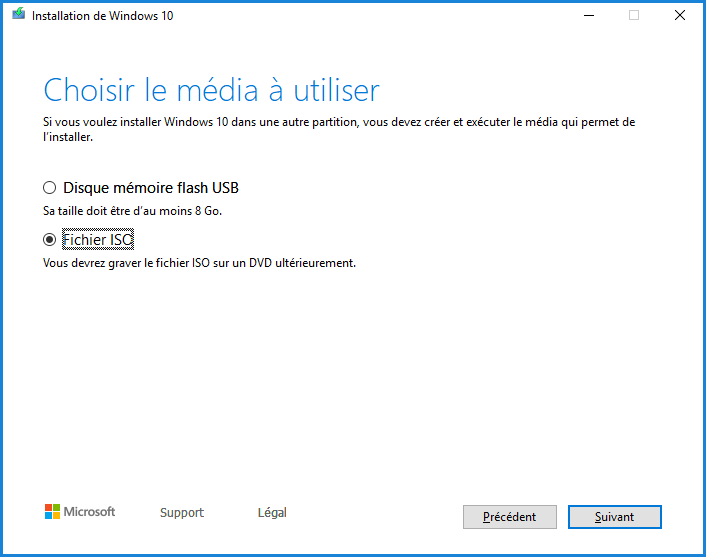Screen dimensions: 706x557
Task: Click the Microsoft four-square logo
Action: (52, 512)
